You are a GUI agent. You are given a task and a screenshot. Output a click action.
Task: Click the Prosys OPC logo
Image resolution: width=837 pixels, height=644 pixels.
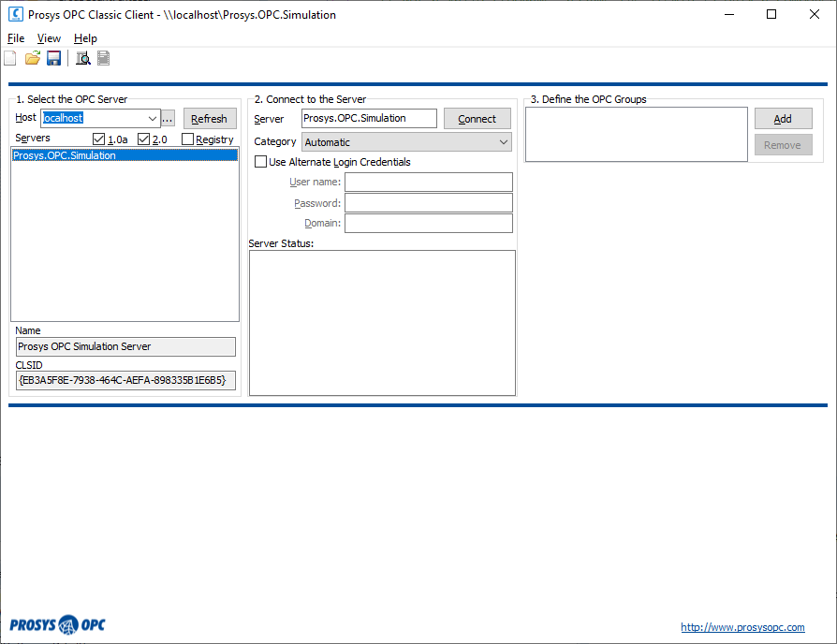57,624
